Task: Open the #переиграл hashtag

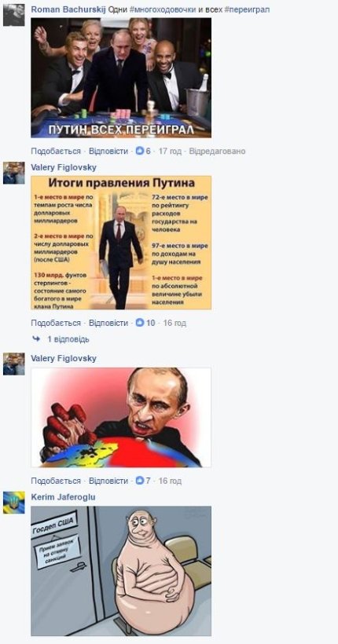Action: coord(247,9)
